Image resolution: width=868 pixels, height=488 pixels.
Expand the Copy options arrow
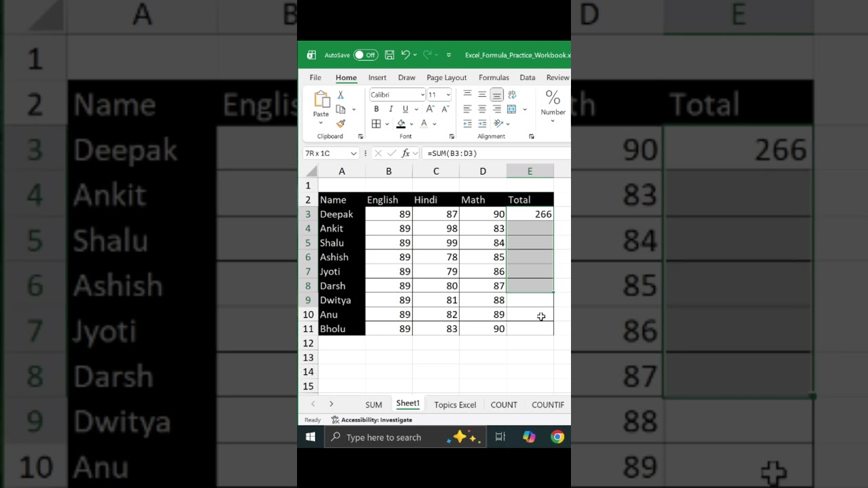coord(353,109)
